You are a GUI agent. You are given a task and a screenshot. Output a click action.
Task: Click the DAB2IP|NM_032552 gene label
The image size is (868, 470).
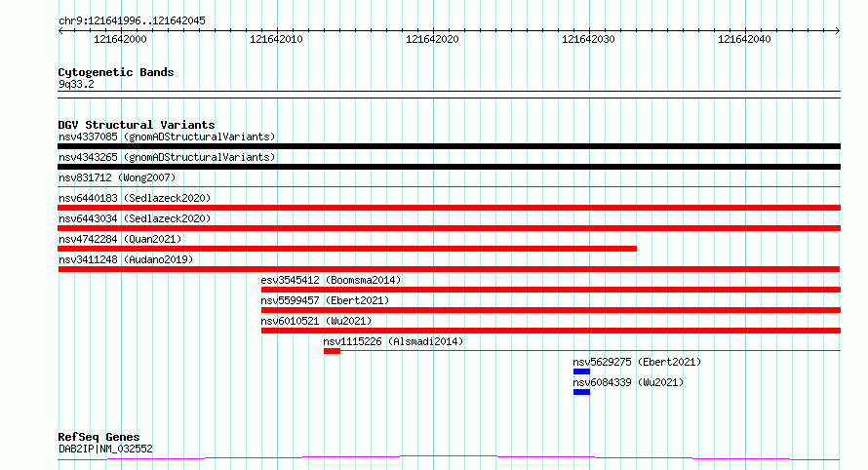(x=105, y=449)
